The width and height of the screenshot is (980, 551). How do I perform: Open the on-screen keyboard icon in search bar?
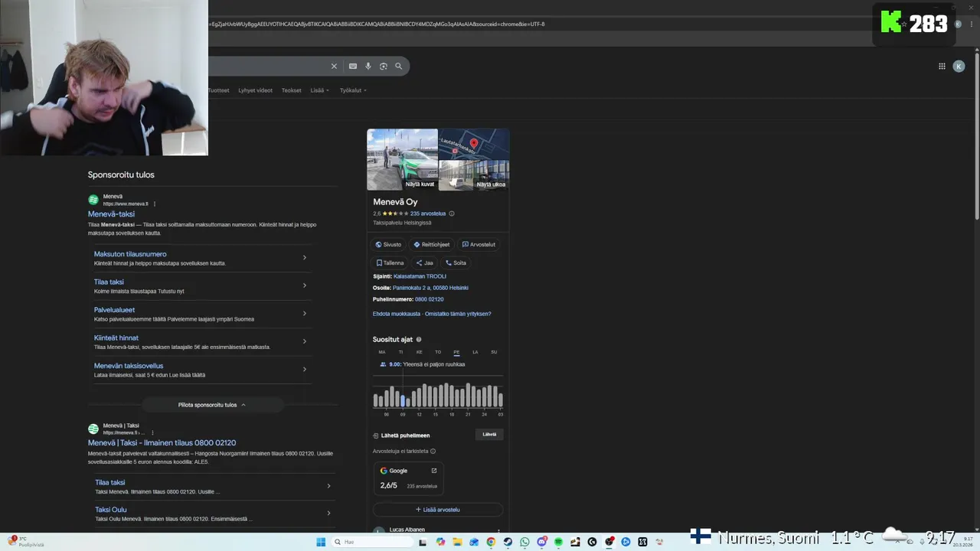pyautogui.click(x=353, y=67)
